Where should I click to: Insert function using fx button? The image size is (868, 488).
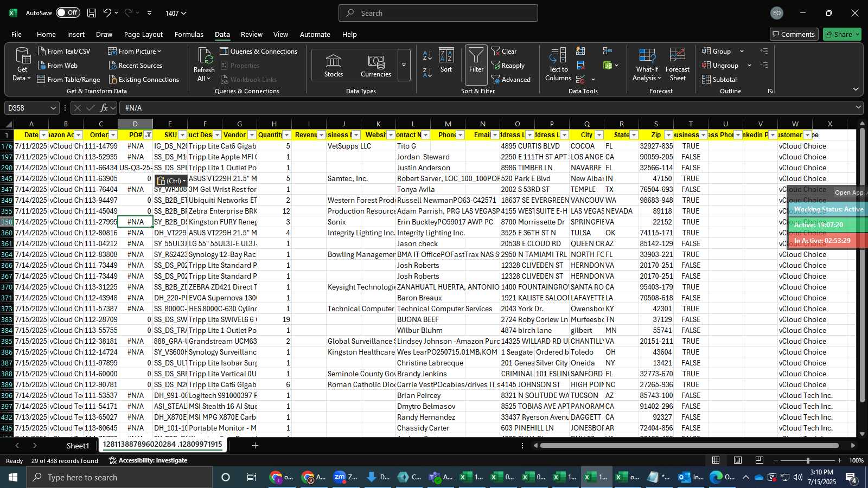pos(104,108)
